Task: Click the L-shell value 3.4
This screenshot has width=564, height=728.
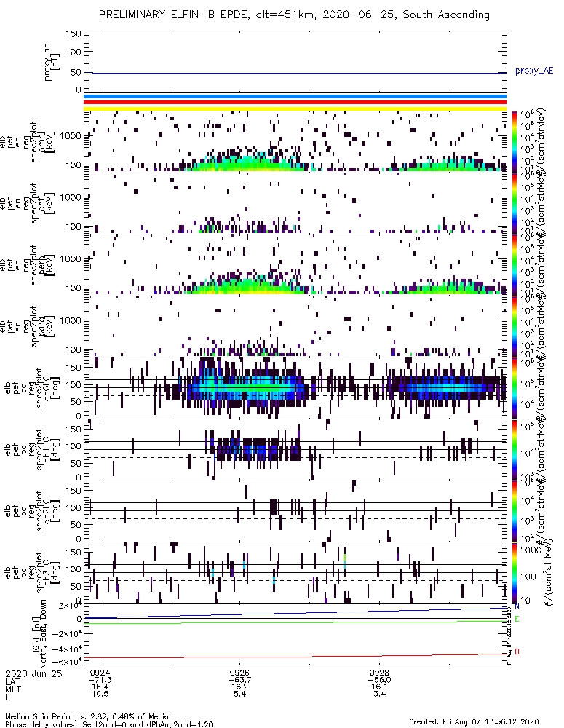Action: [x=379, y=694]
